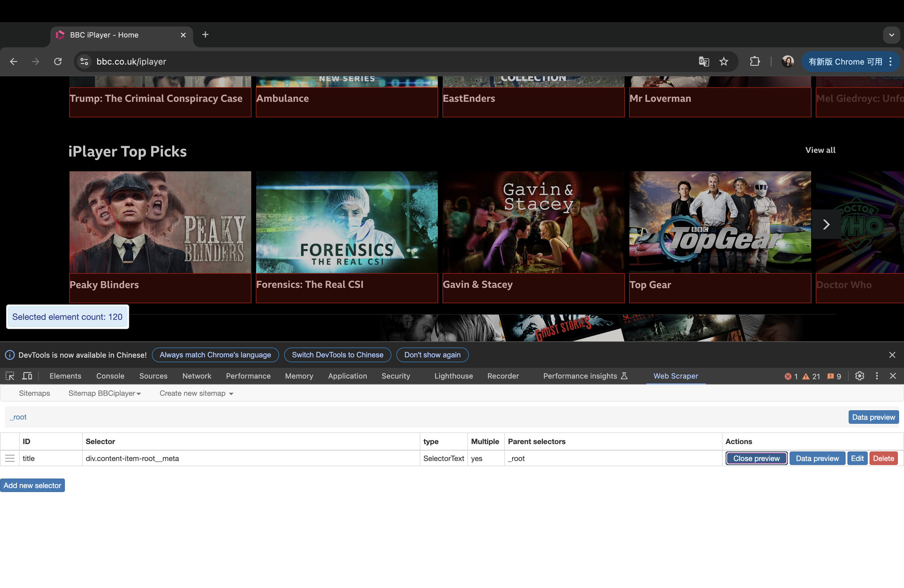This screenshot has height=588, width=904.
Task: Click Add new selector button
Action: (32, 486)
